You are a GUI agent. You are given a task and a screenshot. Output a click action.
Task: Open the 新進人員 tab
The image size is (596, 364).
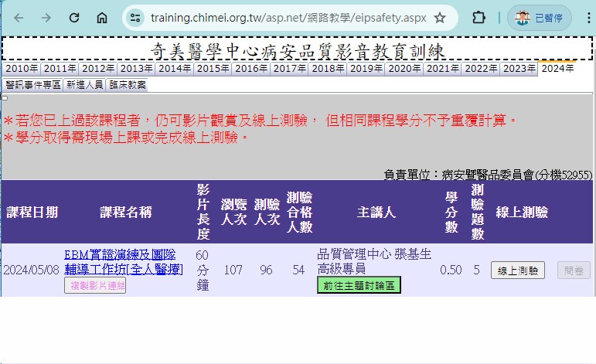[x=84, y=84]
